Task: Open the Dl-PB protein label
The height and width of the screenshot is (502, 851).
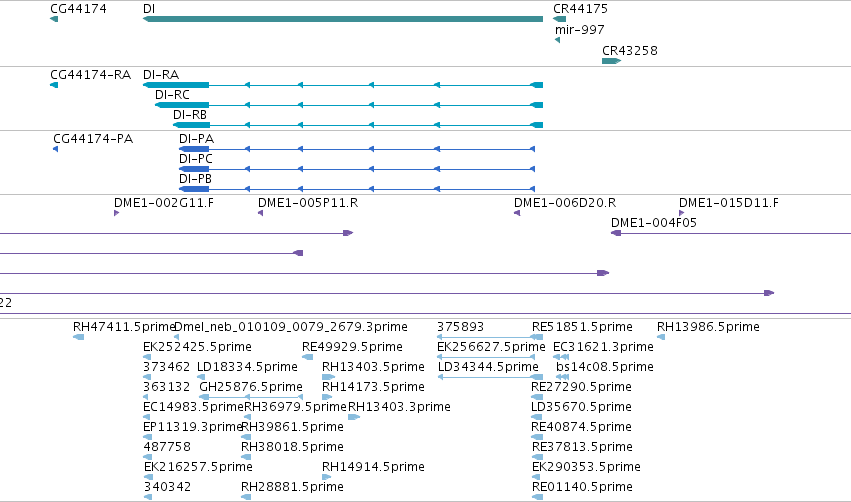Action: 195,179
